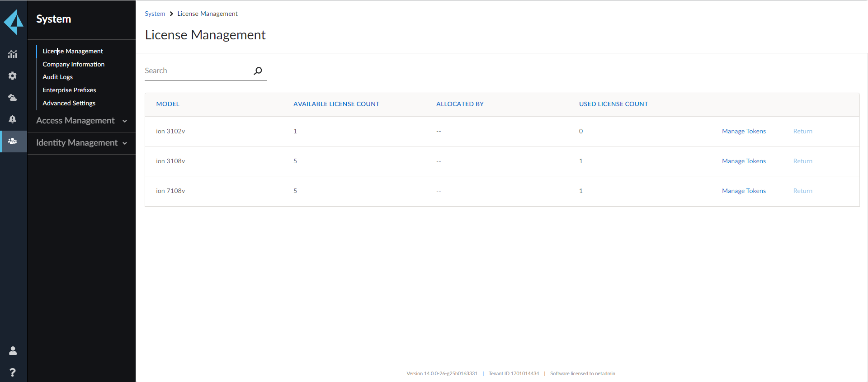This screenshot has width=868, height=382.
Task: Click the search magnifier icon
Action: [258, 71]
